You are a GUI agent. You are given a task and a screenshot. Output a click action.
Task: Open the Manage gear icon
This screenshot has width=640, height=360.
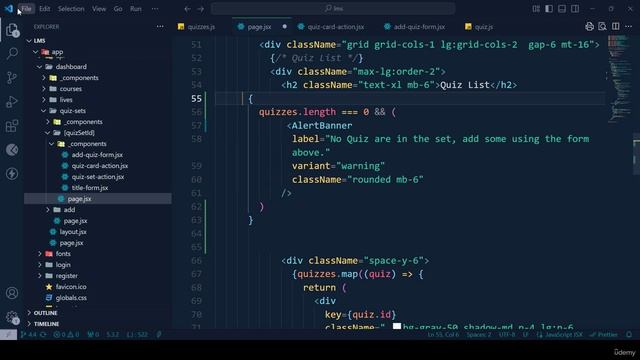[x=12, y=317]
